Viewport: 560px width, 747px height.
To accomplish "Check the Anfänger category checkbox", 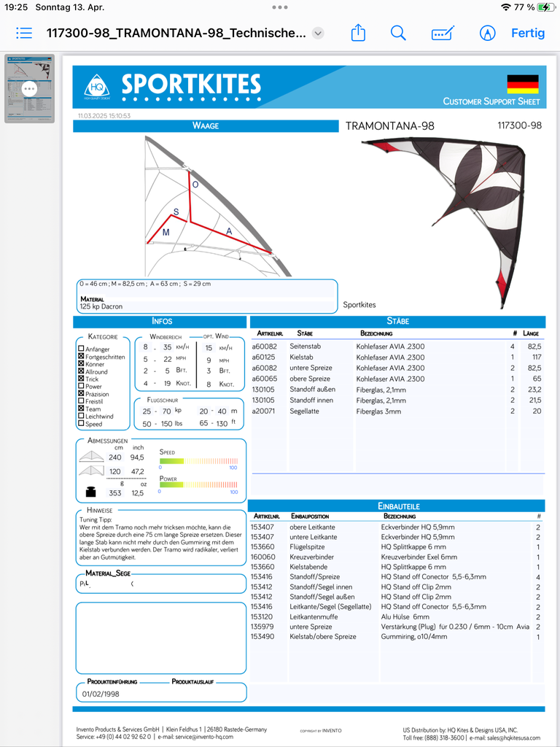I will pos(81,349).
